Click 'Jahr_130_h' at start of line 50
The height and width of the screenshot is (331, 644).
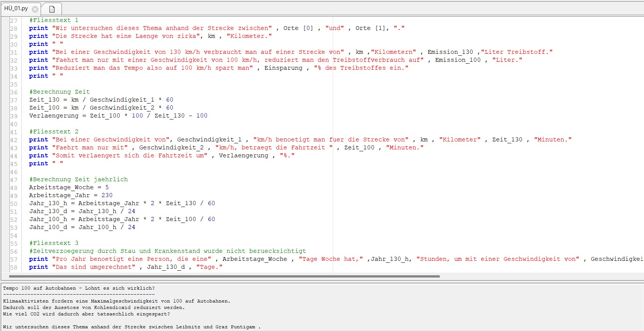click(x=48, y=203)
